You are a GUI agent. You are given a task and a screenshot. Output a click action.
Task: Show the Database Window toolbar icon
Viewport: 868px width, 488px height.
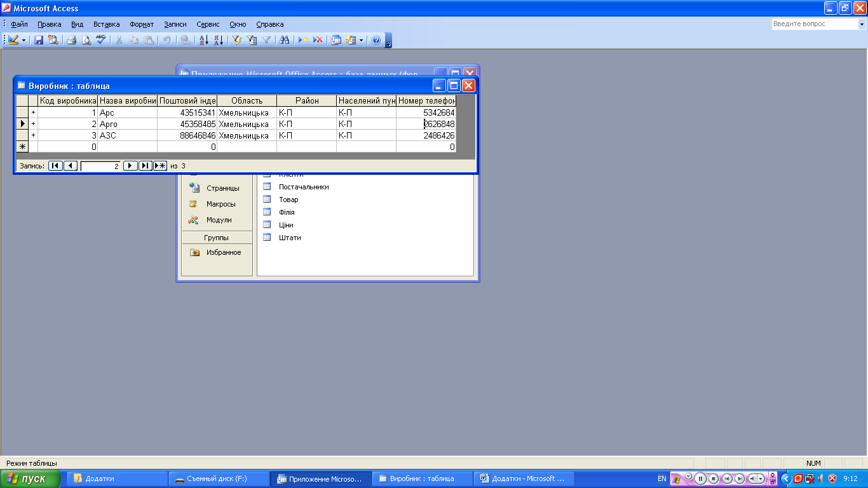336,39
